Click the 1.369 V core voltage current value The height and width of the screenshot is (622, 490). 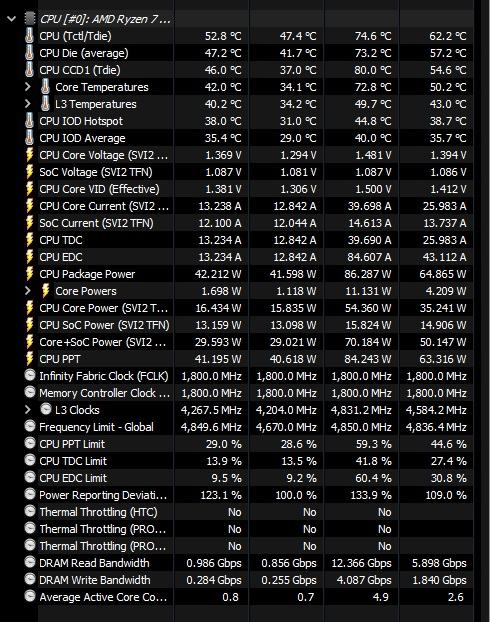223,155
